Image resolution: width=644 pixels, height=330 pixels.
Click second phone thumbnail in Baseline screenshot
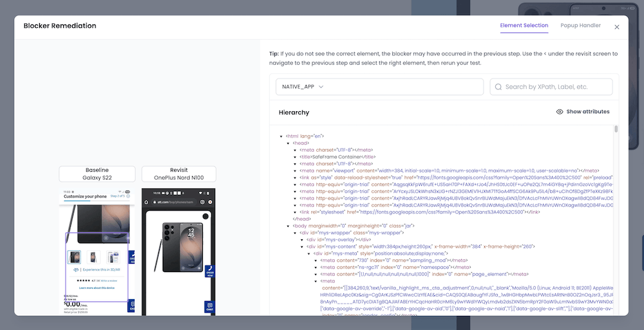[x=93, y=257]
